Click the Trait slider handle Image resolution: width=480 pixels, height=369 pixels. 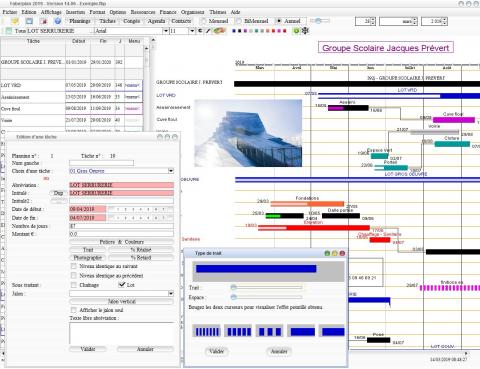pyautogui.click(x=234, y=287)
